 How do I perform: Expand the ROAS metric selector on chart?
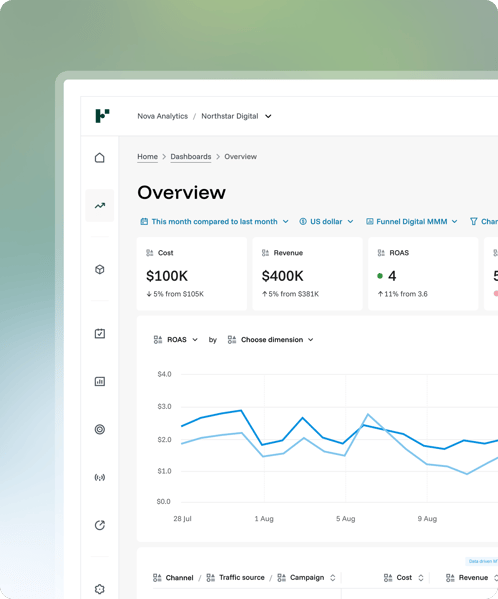176,340
